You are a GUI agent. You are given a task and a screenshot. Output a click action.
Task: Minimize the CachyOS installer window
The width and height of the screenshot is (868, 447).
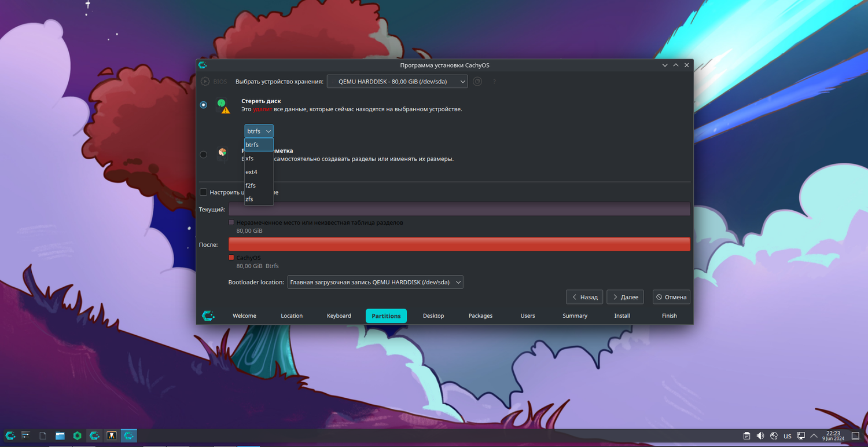[x=665, y=65]
